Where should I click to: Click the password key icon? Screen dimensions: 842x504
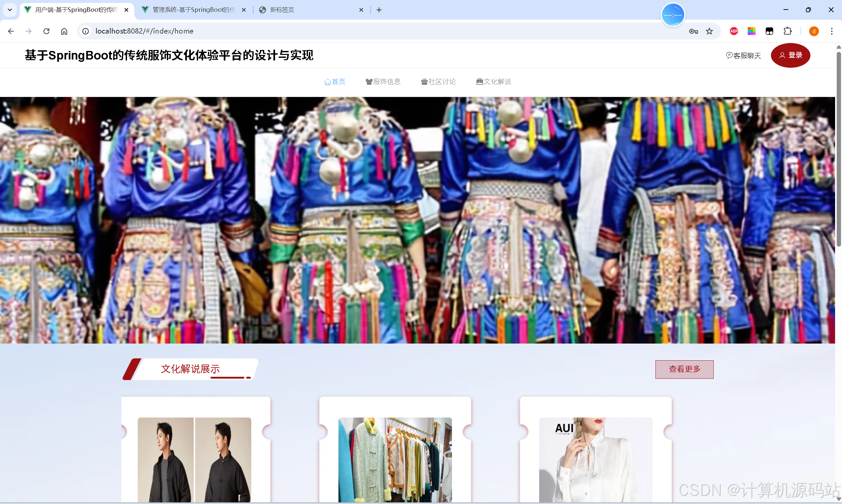click(694, 31)
